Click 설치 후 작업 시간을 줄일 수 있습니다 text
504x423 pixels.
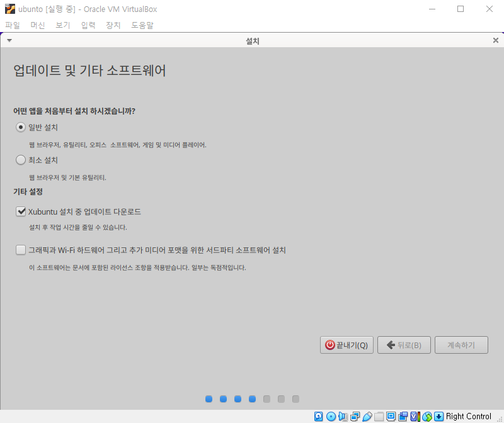tap(78, 227)
